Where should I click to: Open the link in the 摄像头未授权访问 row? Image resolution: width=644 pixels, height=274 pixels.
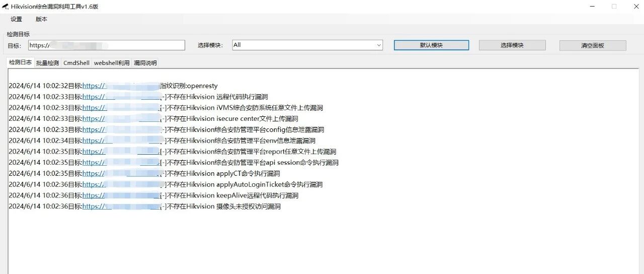click(121, 207)
